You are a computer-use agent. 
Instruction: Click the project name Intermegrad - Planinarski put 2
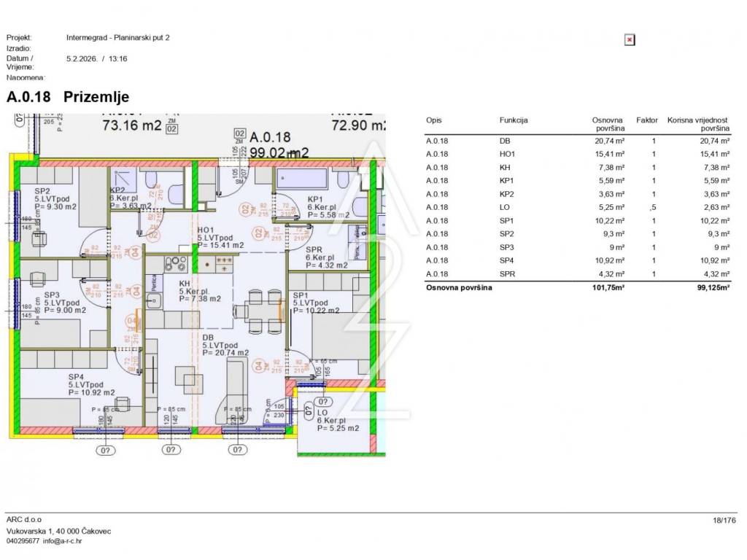point(117,37)
